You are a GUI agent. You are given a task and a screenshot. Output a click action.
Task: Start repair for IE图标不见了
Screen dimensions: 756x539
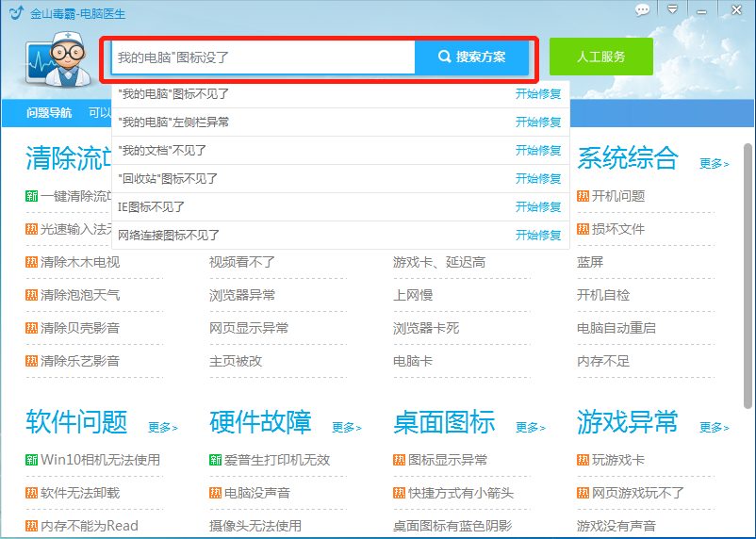click(x=538, y=206)
